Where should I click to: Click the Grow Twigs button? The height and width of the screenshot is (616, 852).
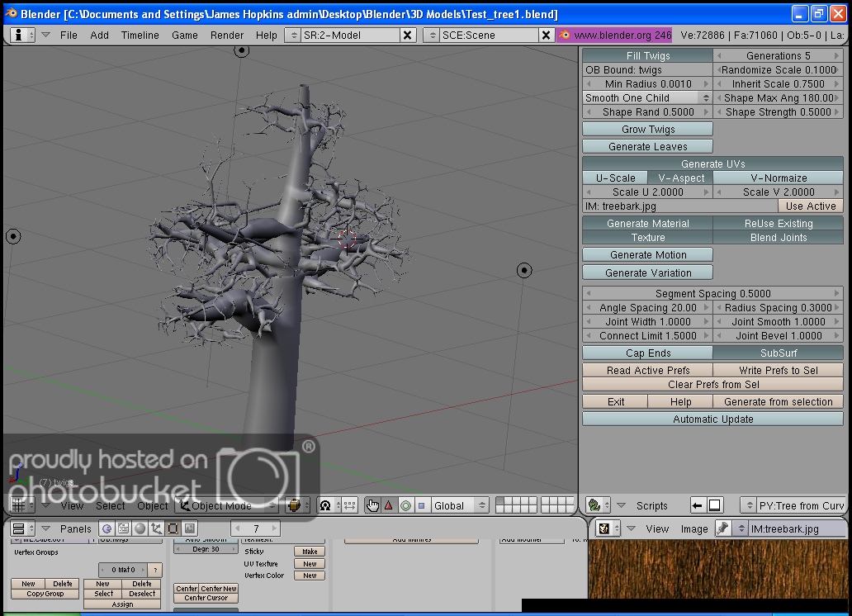[x=647, y=129]
